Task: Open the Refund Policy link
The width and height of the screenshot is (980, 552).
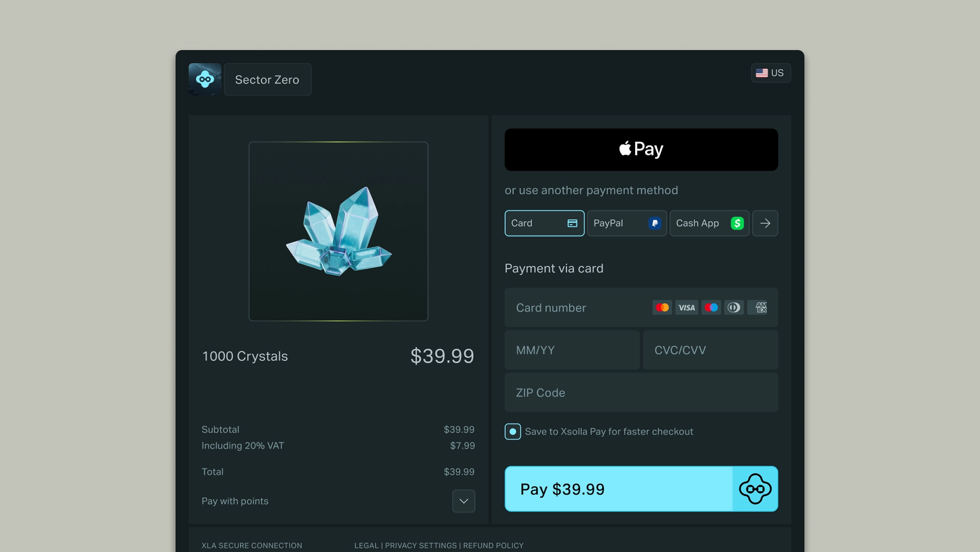Action: 493,546
